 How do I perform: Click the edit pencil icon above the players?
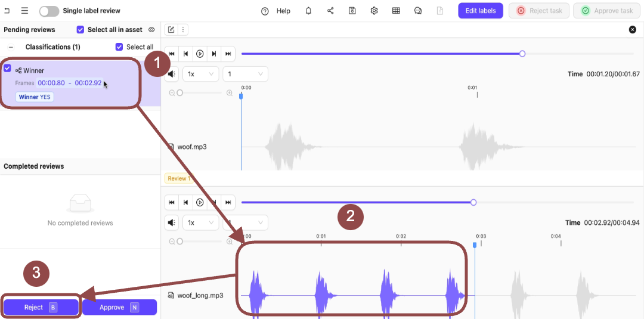pyautogui.click(x=171, y=30)
